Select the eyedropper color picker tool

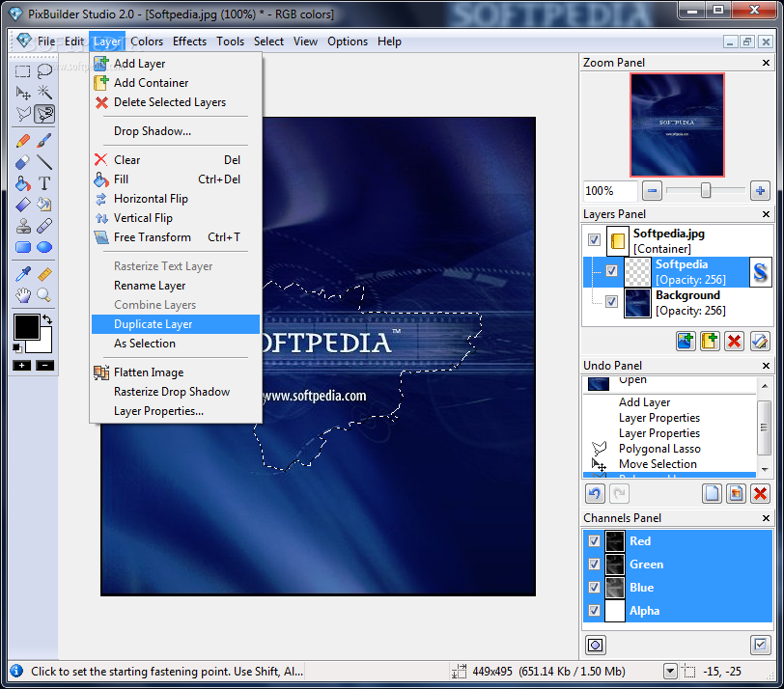pyautogui.click(x=22, y=274)
